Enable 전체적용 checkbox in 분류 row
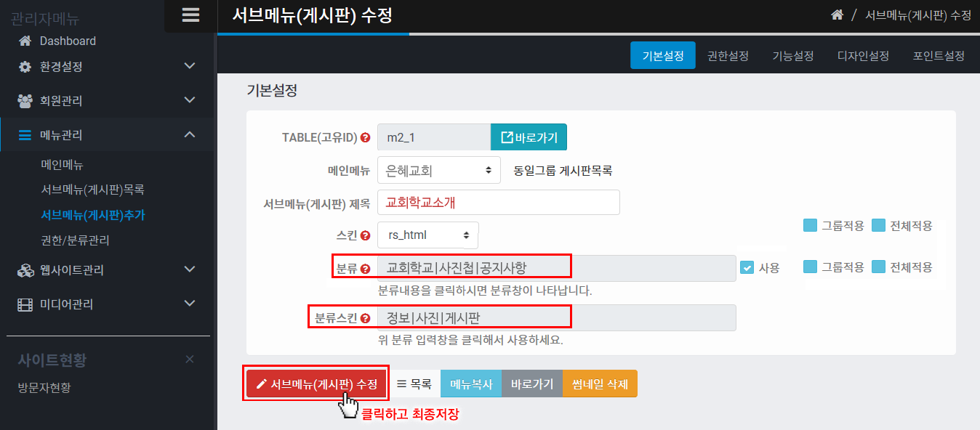 point(878,267)
